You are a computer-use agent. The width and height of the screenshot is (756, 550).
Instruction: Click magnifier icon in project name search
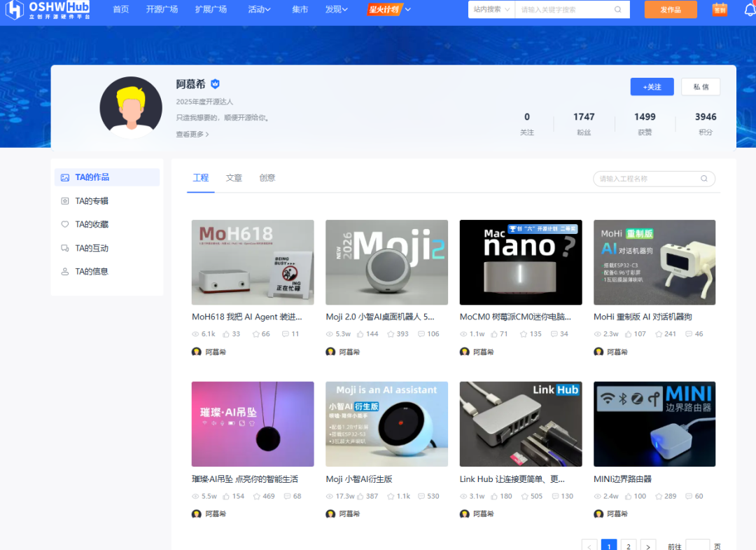[x=704, y=179]
